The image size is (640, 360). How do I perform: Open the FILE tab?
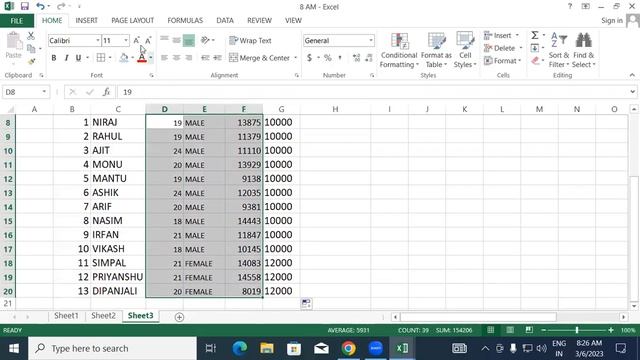[17, 21]
